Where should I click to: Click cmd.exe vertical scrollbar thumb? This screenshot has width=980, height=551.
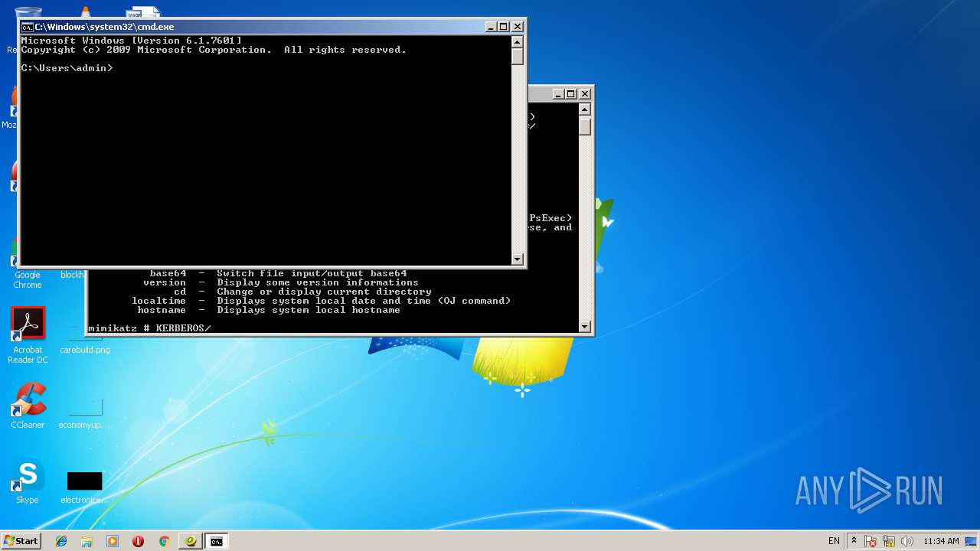[x=518, y=57]
